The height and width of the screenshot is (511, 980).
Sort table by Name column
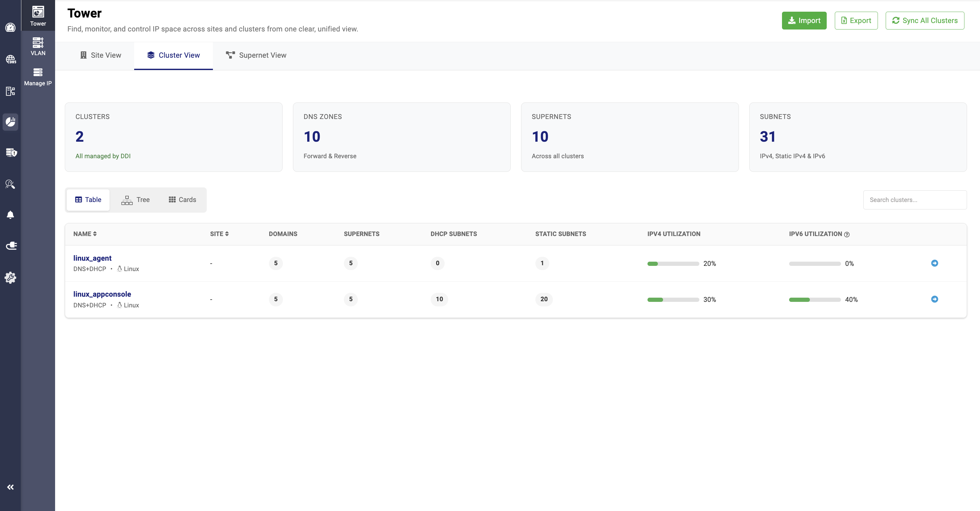(85, 234)
